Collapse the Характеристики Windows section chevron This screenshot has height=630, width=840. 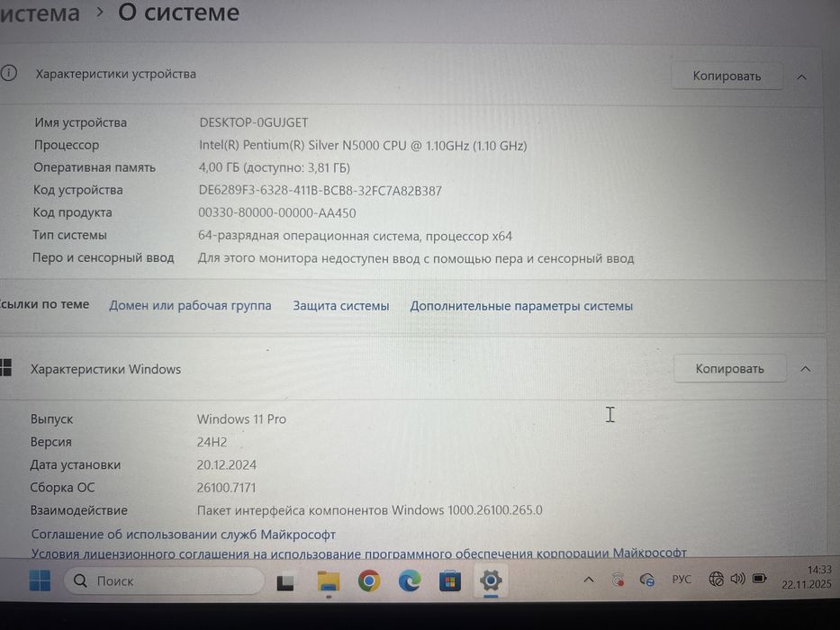[805, 369]
